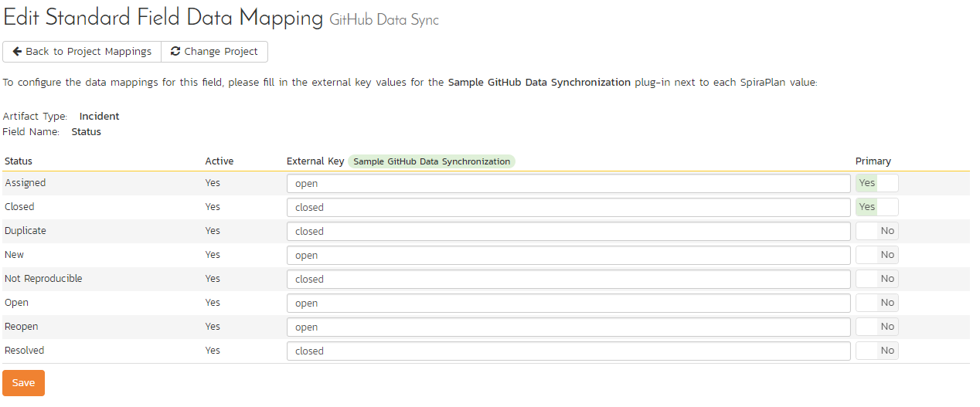Screen dimensions: 980x407
Task: Click the Artifact Type label
Action: point(36,117)
